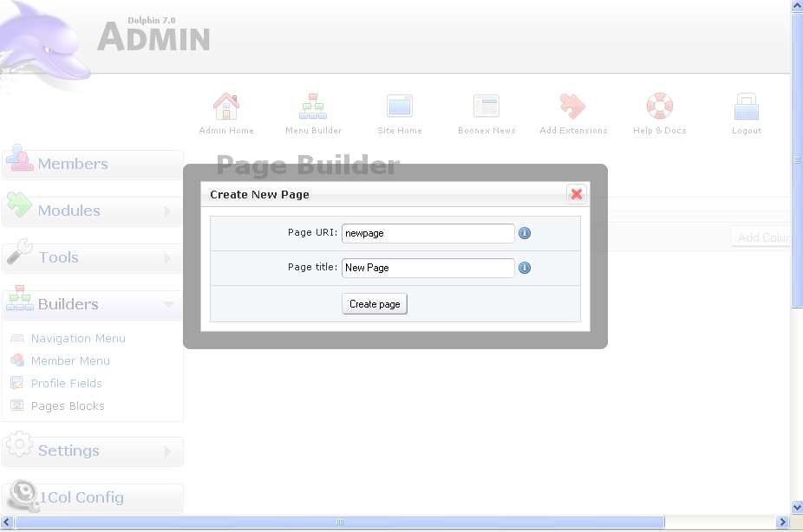803x532 pixels.
Task: Go to Site Home icon
Action: pyautogui.click(x=400, y=106)
